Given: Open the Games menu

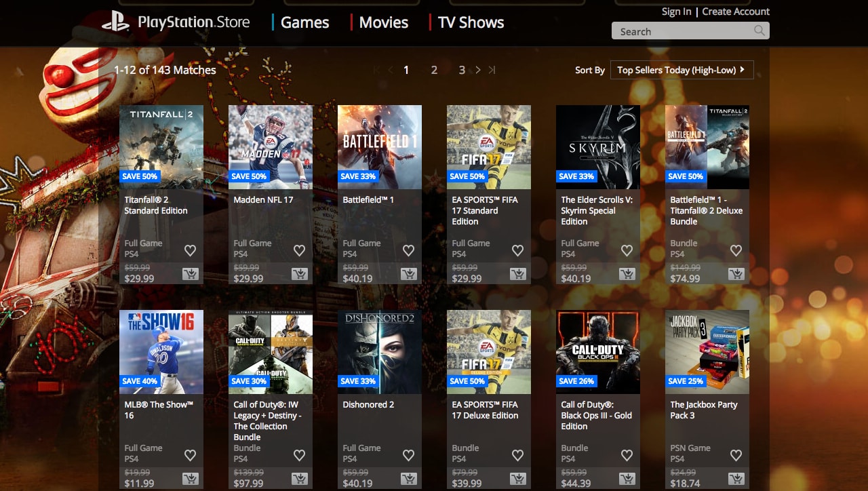Looking at the screenshot, I should point(304,22).
